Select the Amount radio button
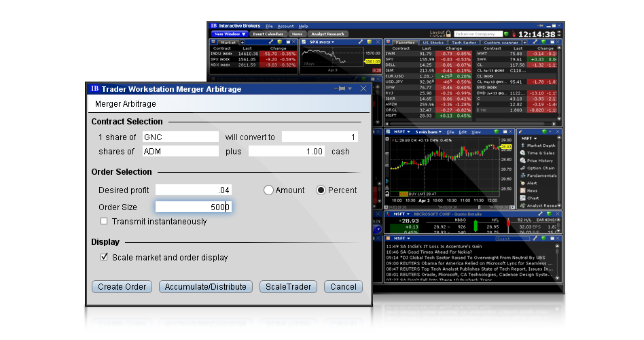Image resolution: width=644 pixels, height=340 pixels. pyautogui.click(x=268, y=190)
